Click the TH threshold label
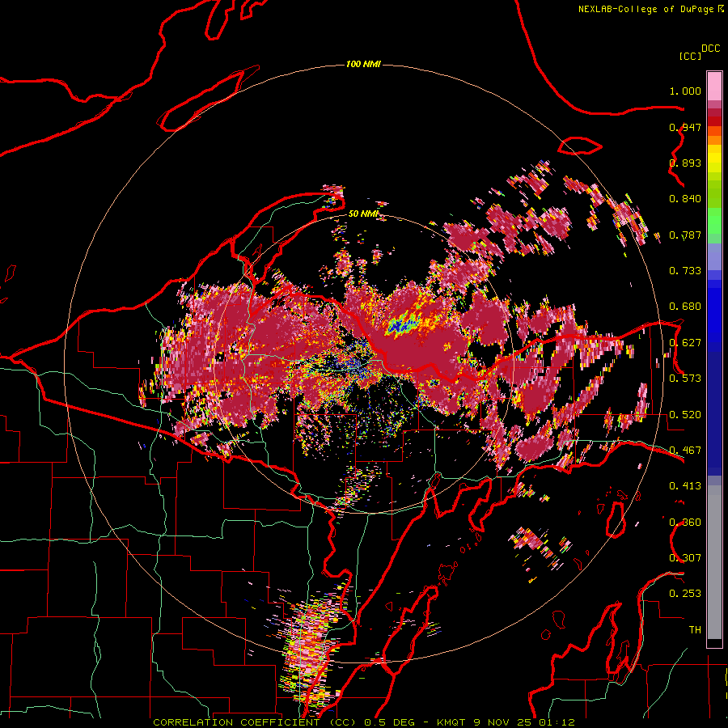This screenshot has width=728, height=728. coord(695,630)
